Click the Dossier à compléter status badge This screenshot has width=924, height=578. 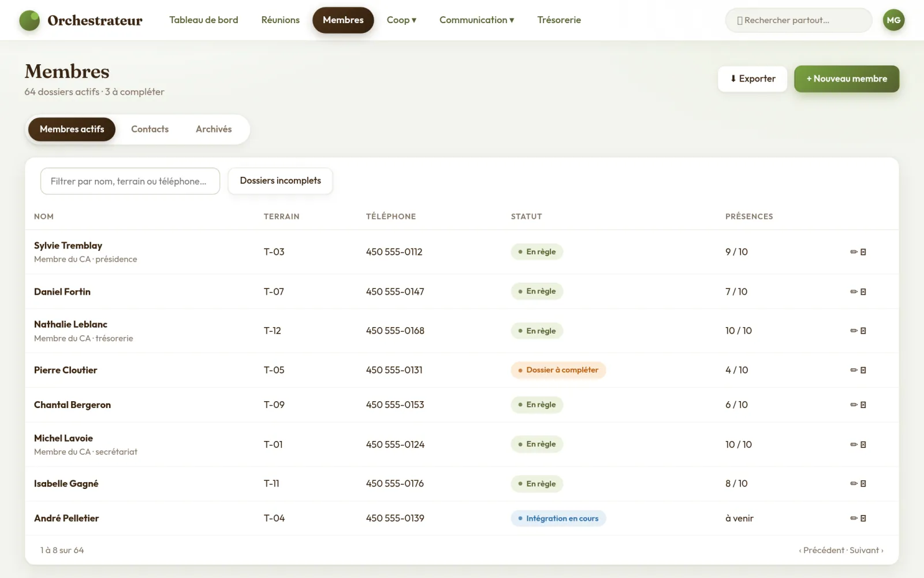[x=558, y=370]
